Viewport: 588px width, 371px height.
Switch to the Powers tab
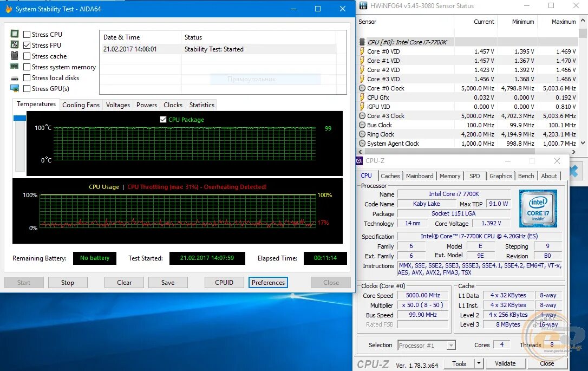point(147,105)
